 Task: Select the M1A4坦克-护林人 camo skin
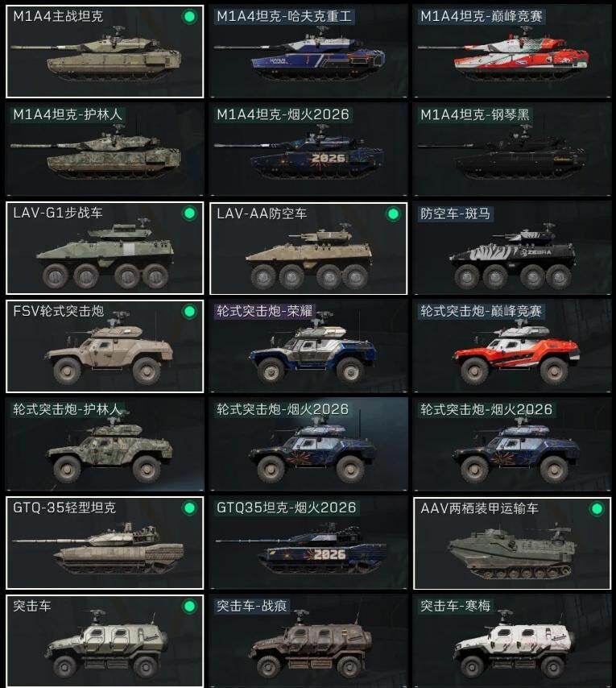(105, 150)
